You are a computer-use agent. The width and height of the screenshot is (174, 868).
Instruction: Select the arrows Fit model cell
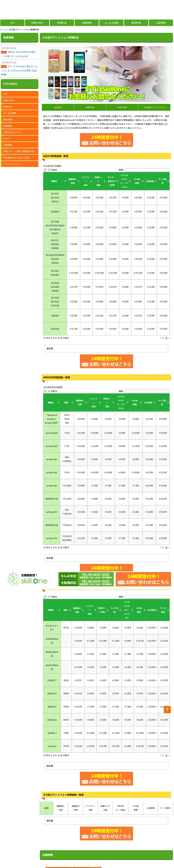[x=52, y=538]
